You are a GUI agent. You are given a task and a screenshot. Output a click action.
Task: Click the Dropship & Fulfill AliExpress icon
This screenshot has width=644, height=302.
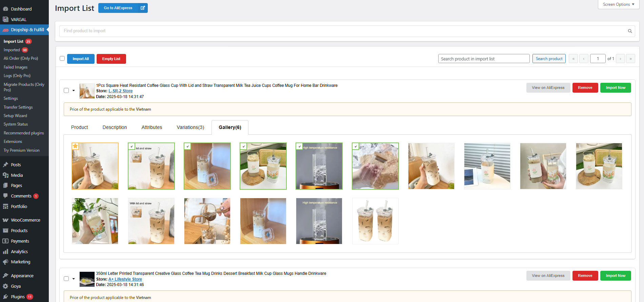pyautogui.click(x=5, y=30)
